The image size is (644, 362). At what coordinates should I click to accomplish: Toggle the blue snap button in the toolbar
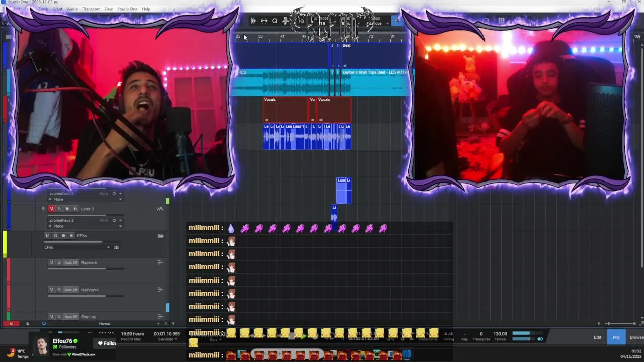pyautogui.click(x=397, y=21)
